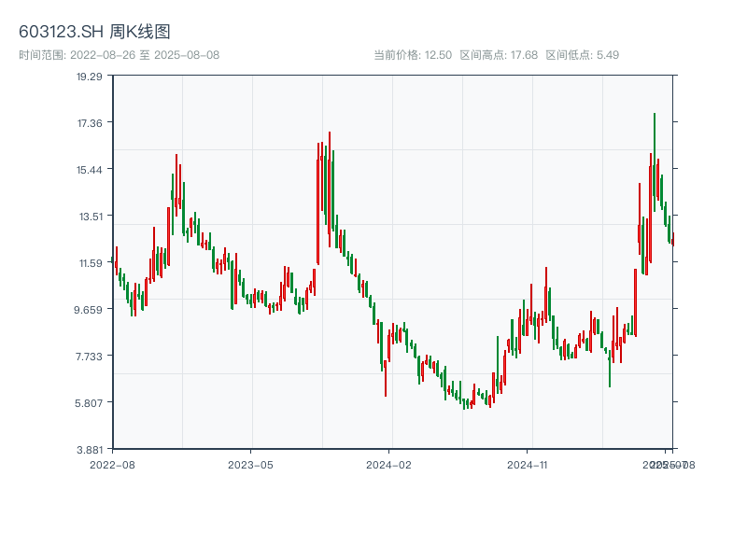Viewport: 747px width, 560px height.
Task: Select y-axis label 9.659
Action: [88, 310]
